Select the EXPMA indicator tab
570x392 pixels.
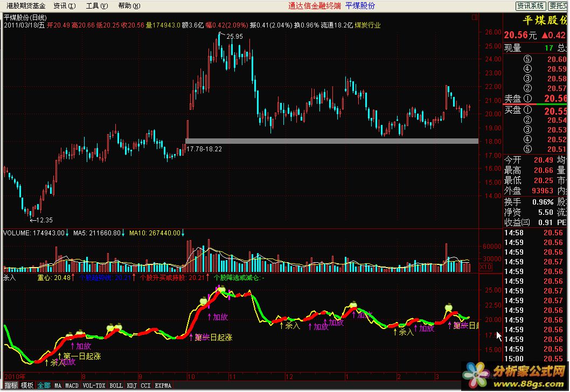click(x=163, y=386)
